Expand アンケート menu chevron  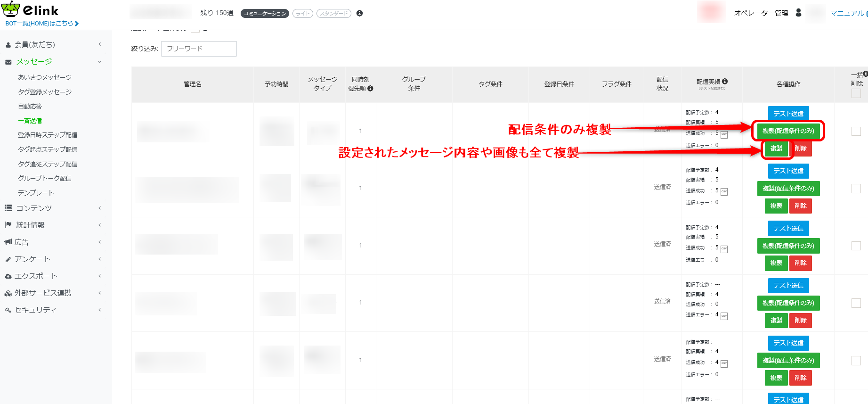100,259
